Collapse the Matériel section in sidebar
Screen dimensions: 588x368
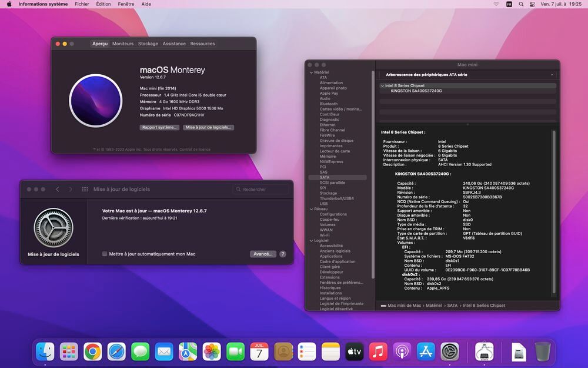pyautogui.click(x=311, y=72)
